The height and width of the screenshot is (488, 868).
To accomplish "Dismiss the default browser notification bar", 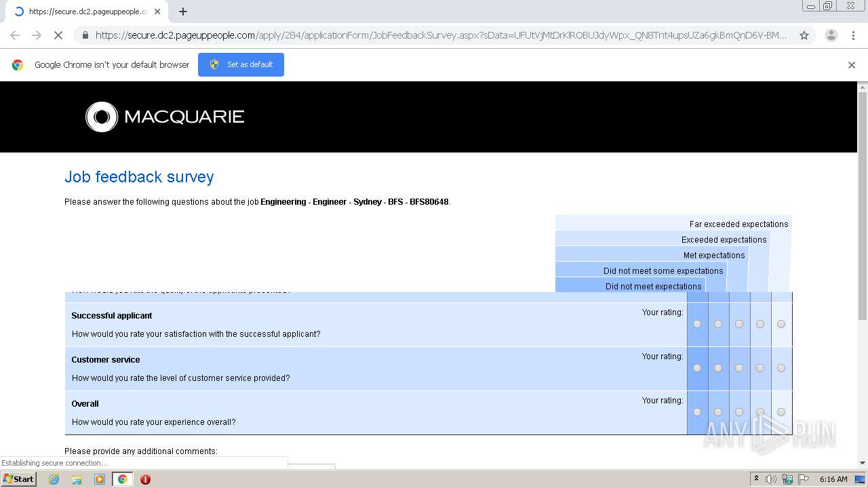I will click(852, 65).
